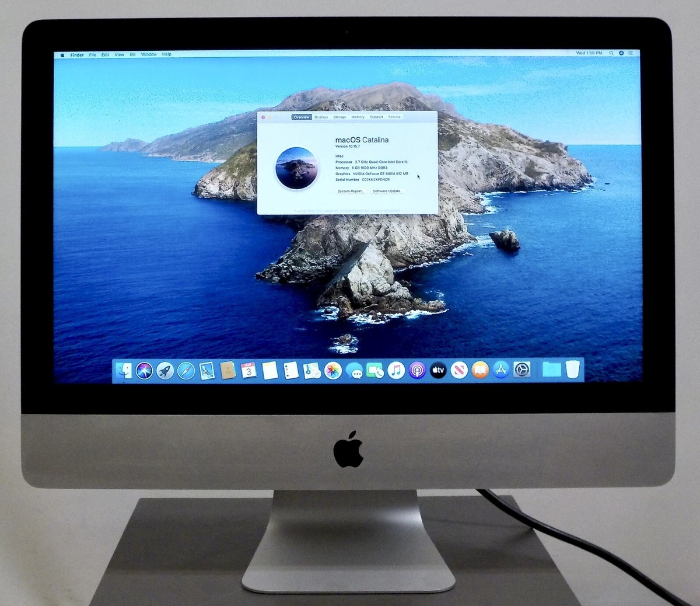Image resolution: width=700 pixels, height=606 pixels.
Task: Open Spotlight search in the menu bar
Action: tap(611, 53)
